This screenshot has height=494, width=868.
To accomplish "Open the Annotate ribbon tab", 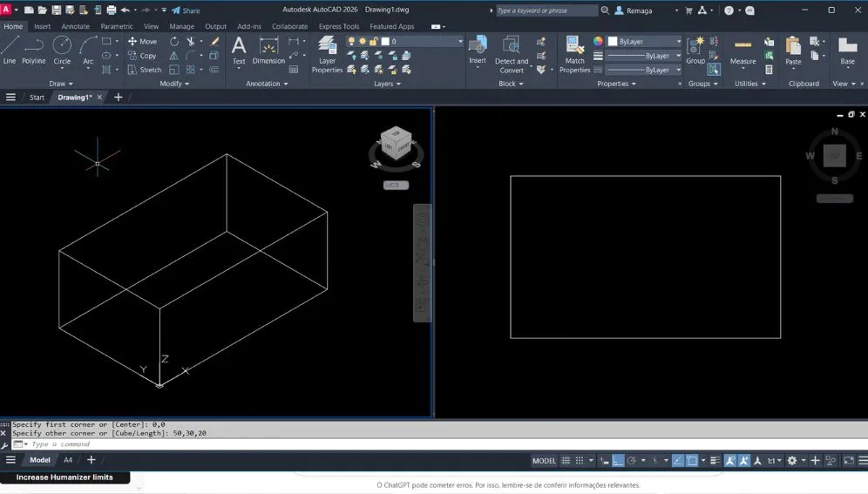I will [x=75, y=26].
